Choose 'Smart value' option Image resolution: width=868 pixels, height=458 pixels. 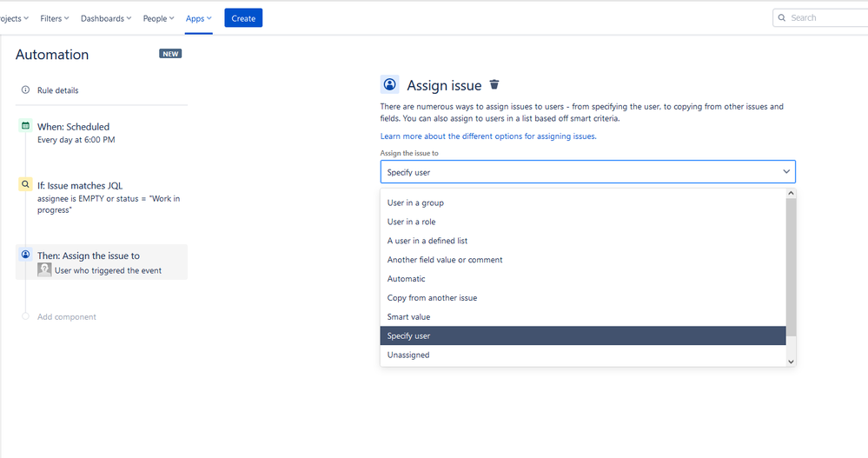pyautogui.click(x=583, y=317)
